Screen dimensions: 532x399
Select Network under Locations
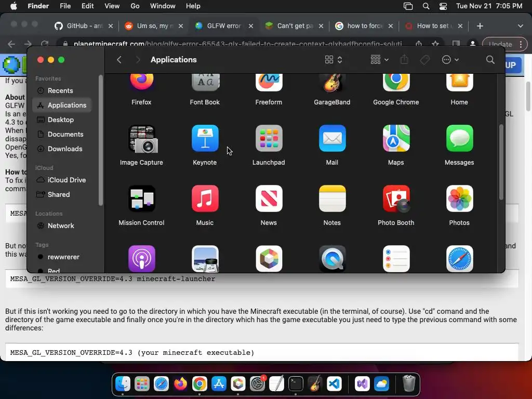(x=62, y=226)
